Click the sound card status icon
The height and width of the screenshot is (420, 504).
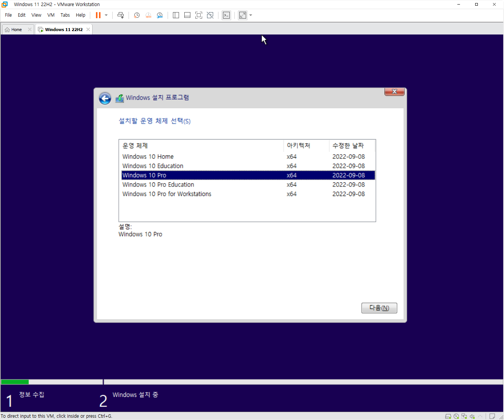click(x=472, y=416)
